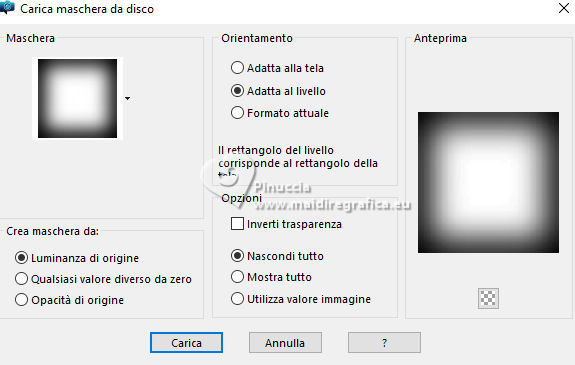Image resolution: width=575 pixels, height=365 pixels.
Task: Click the app icon in title bar
Action: pyautogui.click(x=7, y=7)
